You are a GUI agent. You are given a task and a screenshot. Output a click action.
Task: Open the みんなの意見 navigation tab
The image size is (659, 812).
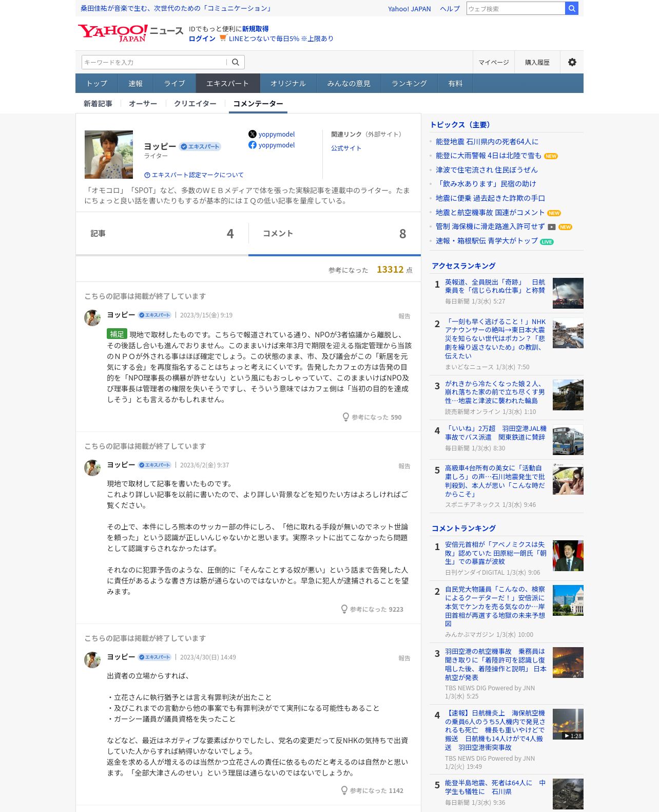point(349,83)
